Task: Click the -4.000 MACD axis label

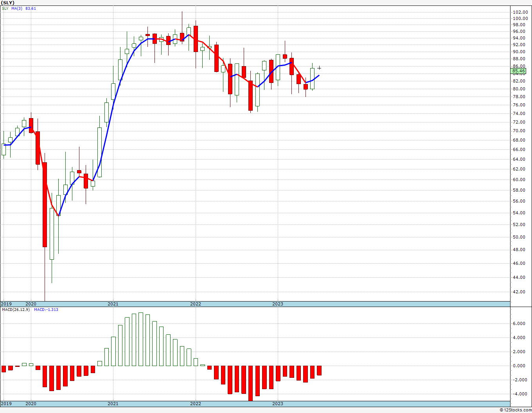Action: point(521,394)
